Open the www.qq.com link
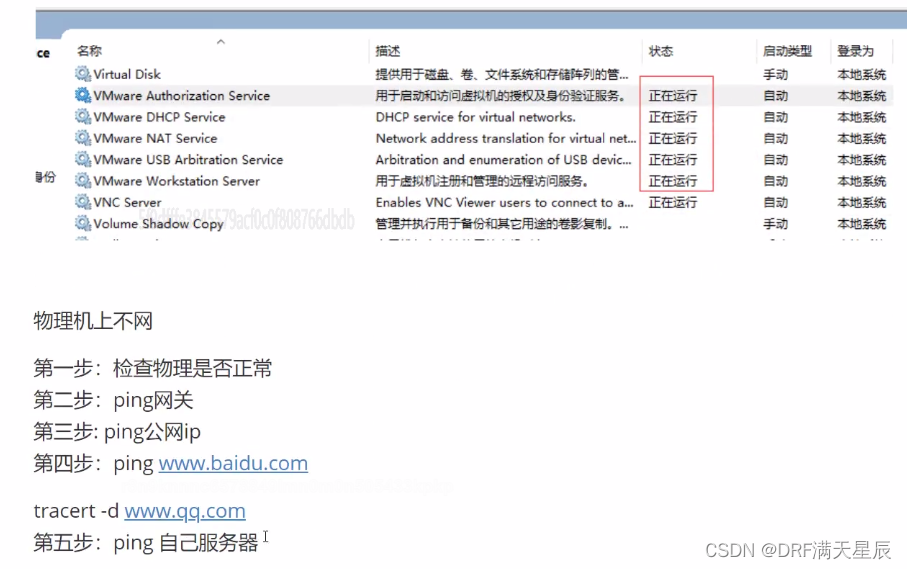Screen dimensions: 907x569 pyautogui.click(x=185, y=511)
